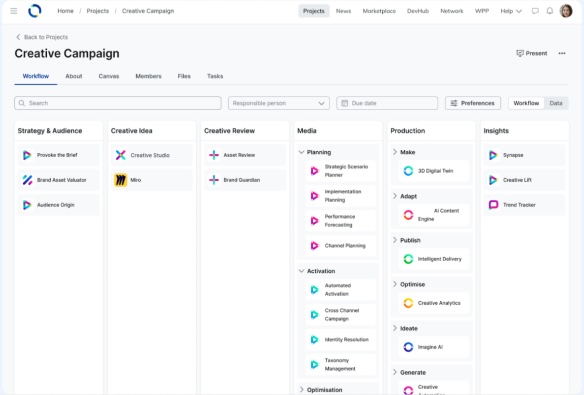Open News in top navigation
Screen dimensions: 584x395
(343, 11)
